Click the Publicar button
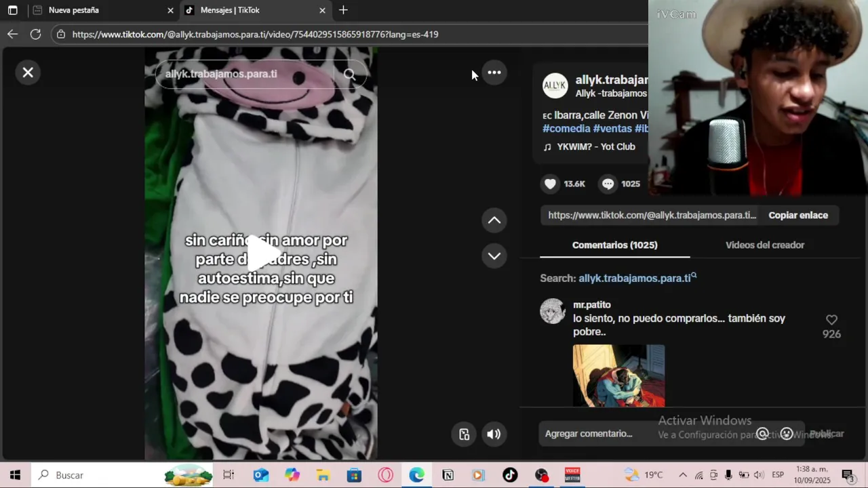868x488 pixels. tap(827, 434)
